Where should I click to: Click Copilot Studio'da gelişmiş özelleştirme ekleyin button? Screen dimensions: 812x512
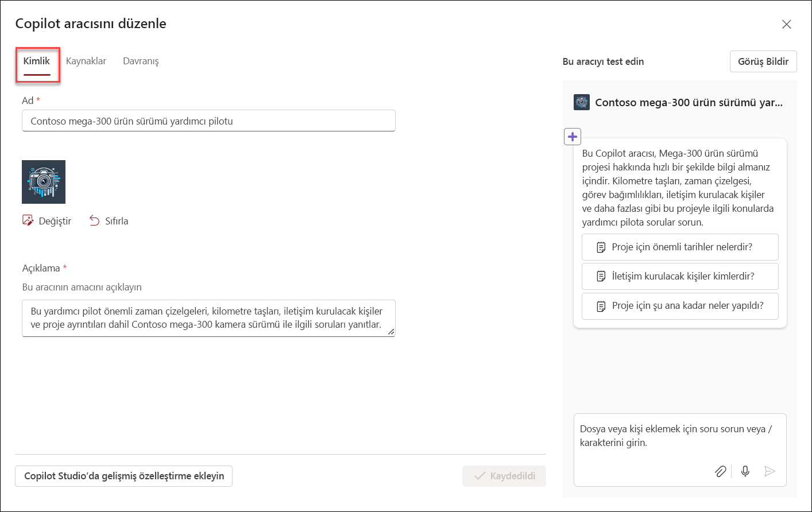(x=123, y=476)
